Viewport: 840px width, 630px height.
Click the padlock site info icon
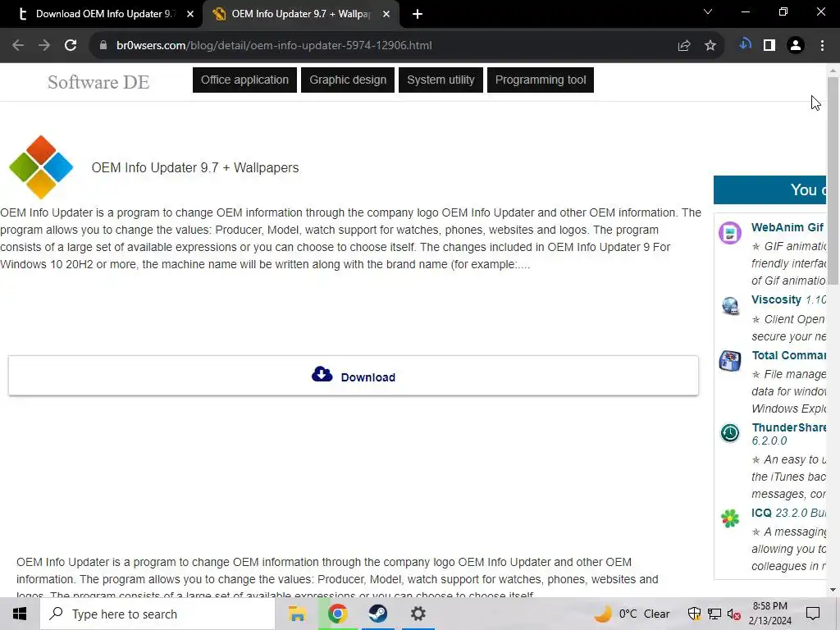click(x=103, y=46)
